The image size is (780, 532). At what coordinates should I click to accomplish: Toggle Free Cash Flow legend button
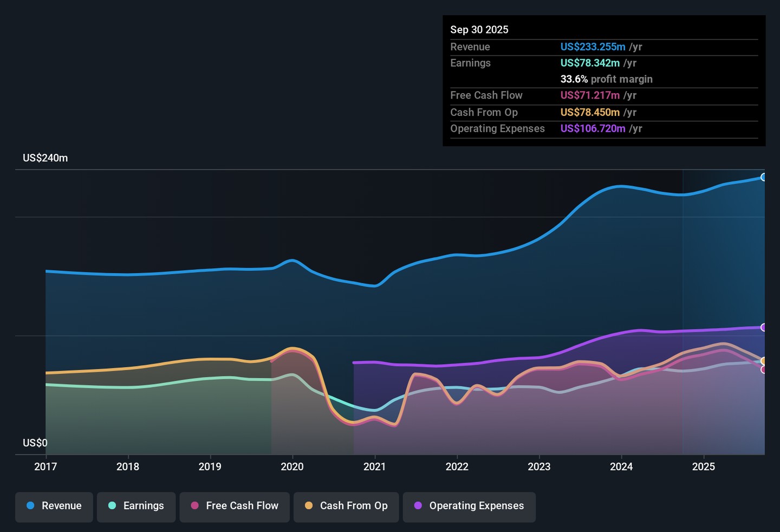coord(235,506)
